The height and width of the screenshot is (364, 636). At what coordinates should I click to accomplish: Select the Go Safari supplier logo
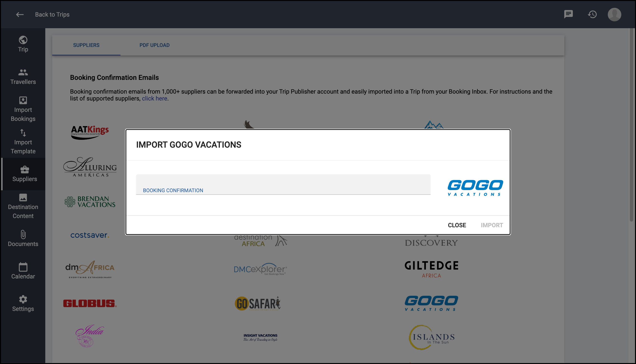click(258, 304)
